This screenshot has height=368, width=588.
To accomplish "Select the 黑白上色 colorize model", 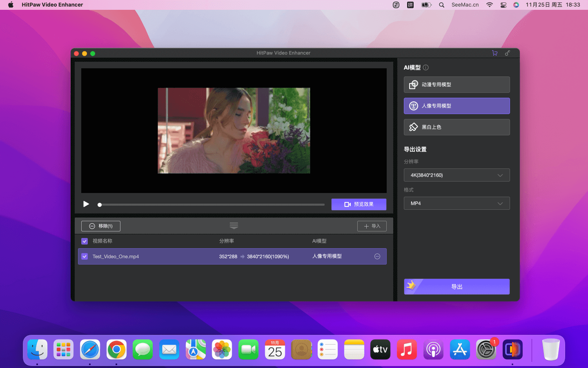I will coord(457,127).
